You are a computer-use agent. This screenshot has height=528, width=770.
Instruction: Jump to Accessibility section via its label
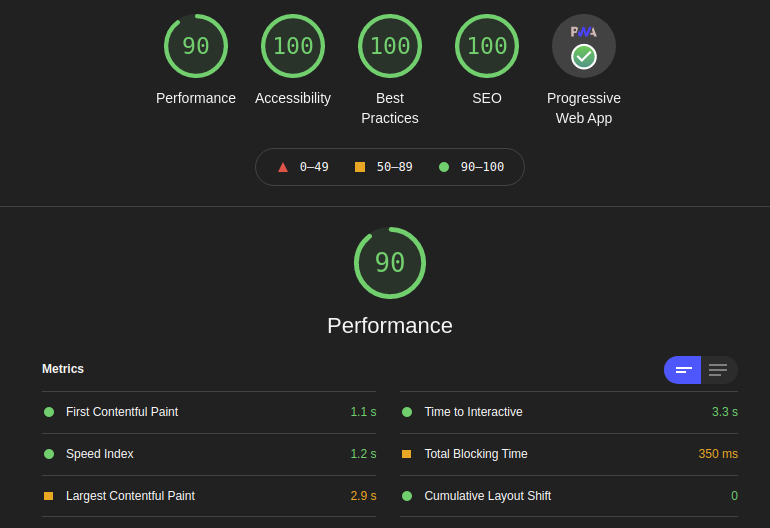[x=293, y=98]
